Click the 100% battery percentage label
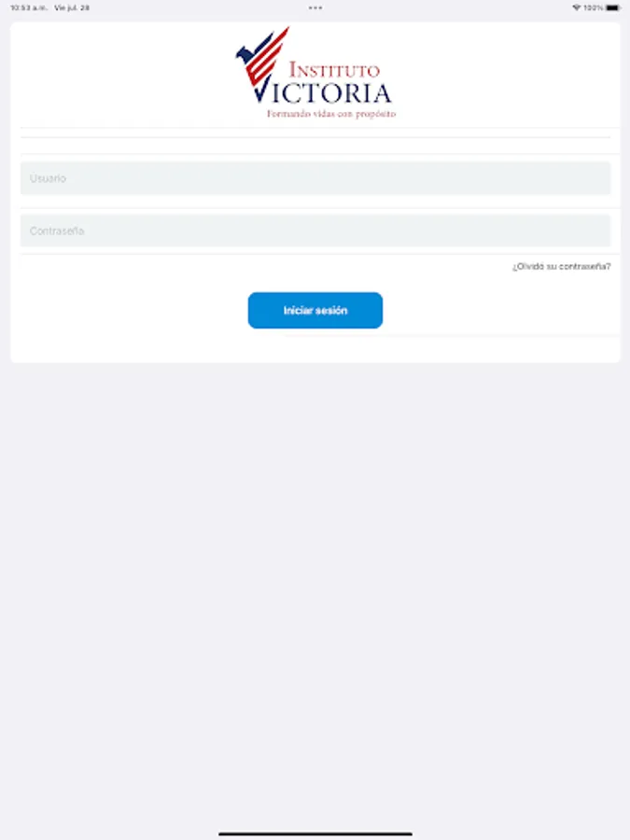 594,7
